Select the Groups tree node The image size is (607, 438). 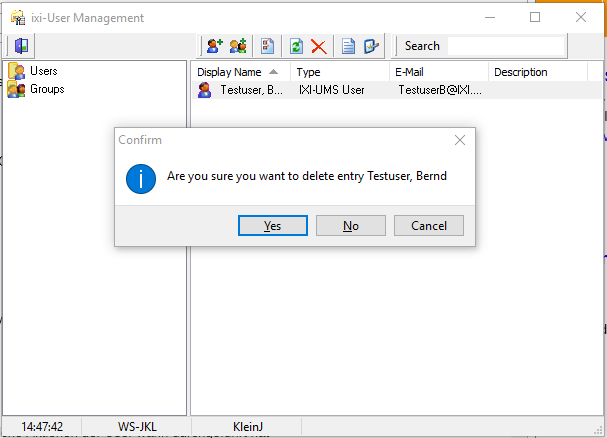tap(47, 89)
